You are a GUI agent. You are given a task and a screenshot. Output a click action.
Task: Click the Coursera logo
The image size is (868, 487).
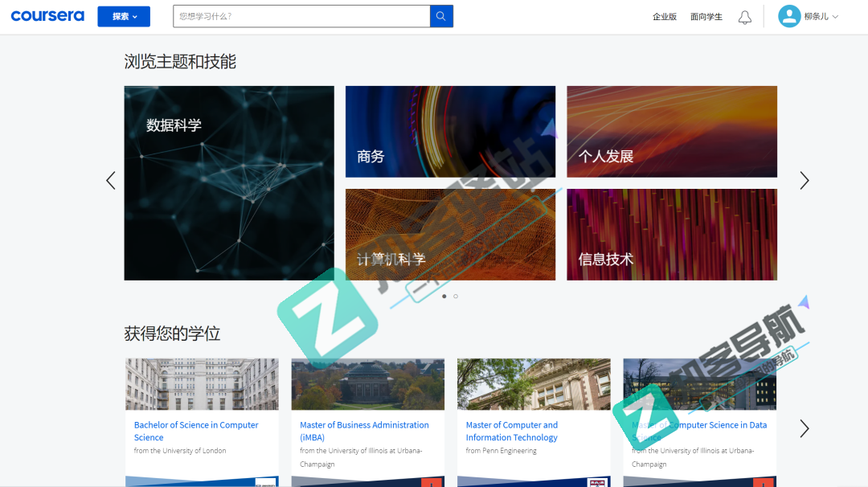click(x=47, y=15)
